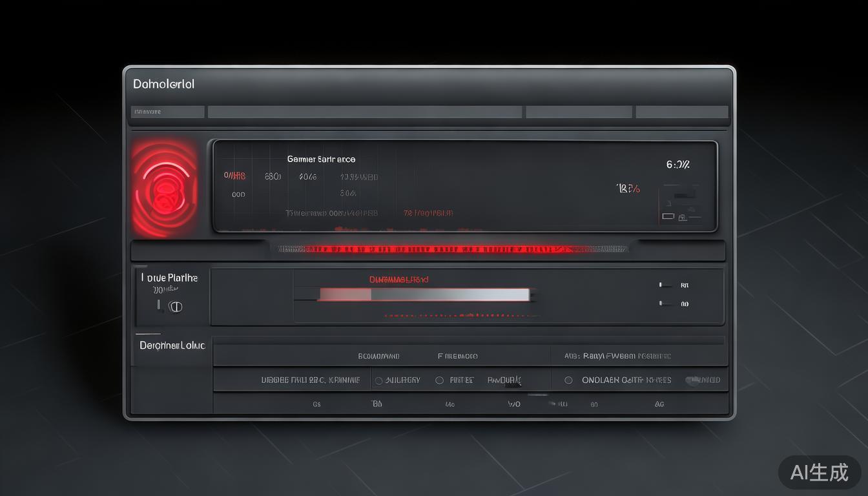Select the radio button before AULHERY

[x=379, y=380]
